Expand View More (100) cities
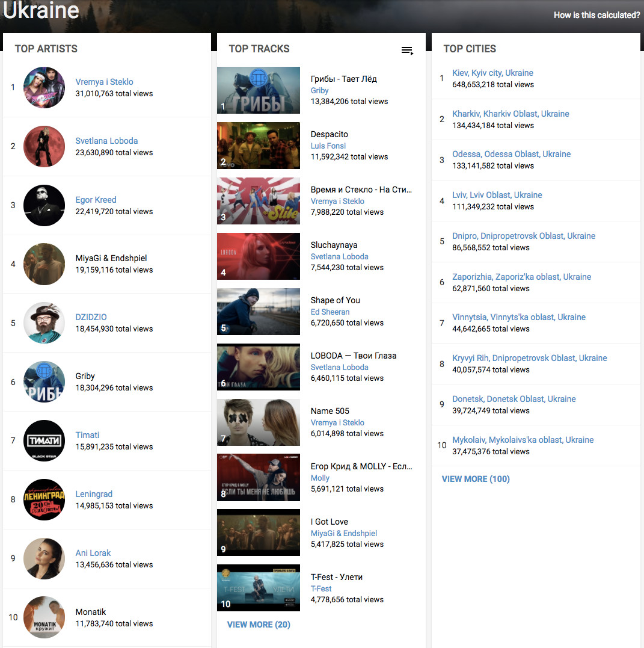The image size is (644, 648). tap(476, 479)
